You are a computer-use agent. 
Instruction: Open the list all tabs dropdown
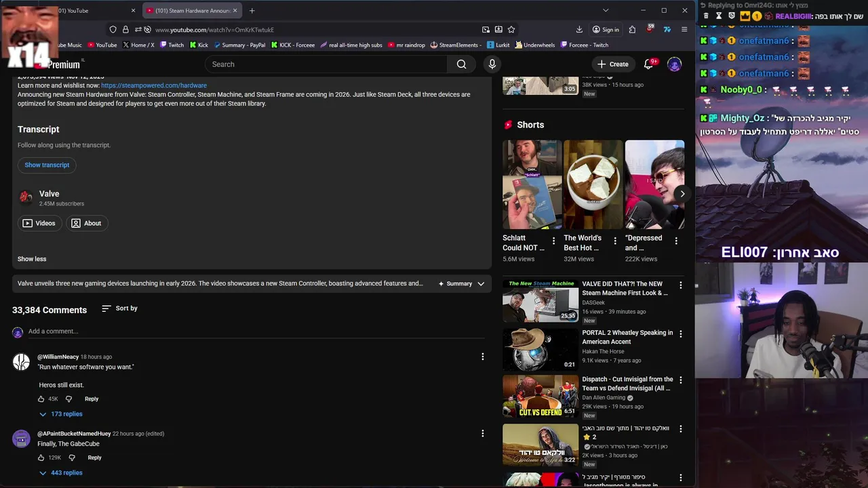coord(606,11)
